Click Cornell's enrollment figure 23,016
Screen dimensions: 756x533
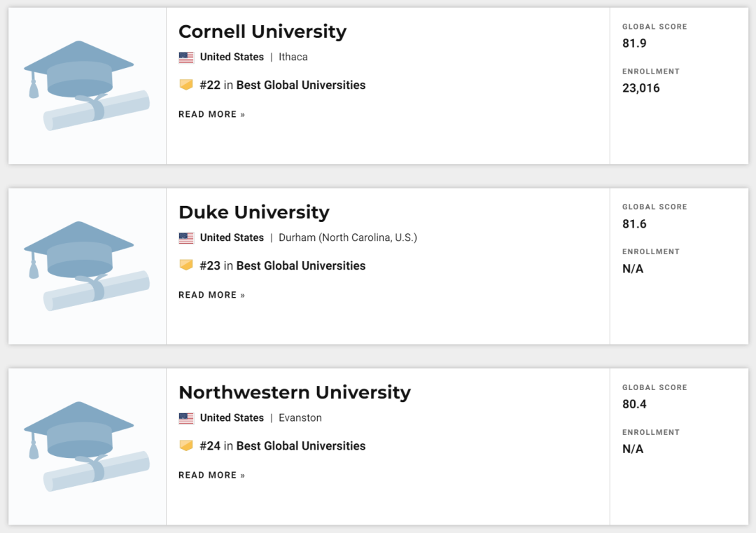[641, 88]
